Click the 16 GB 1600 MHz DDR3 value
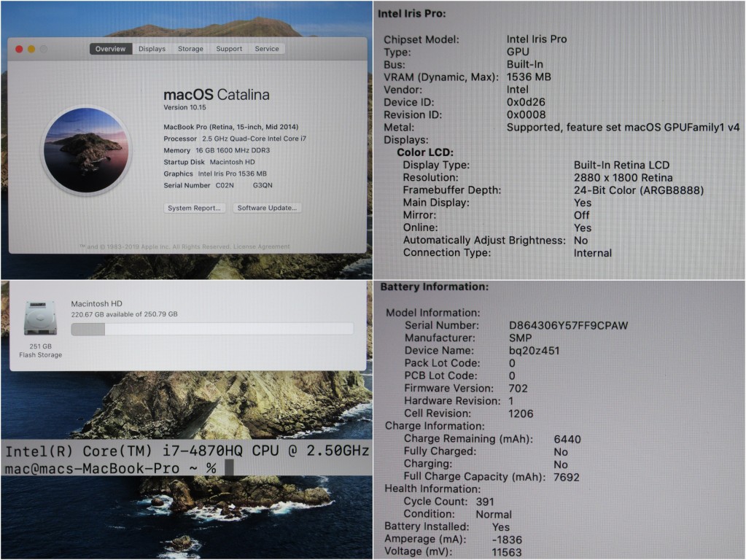Image resolution: width=746 pixels, height=560 pixels. (233, 150)
